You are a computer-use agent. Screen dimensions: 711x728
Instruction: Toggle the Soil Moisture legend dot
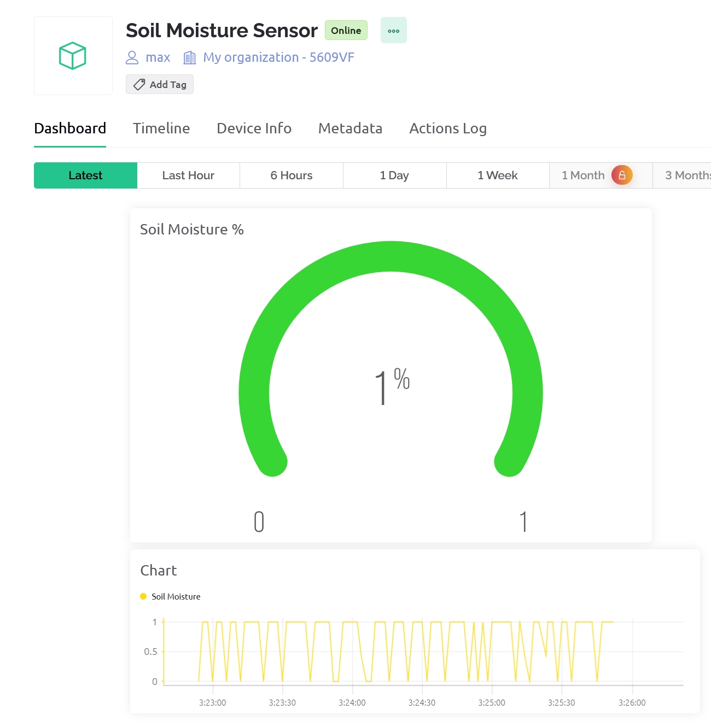[143, 596]
